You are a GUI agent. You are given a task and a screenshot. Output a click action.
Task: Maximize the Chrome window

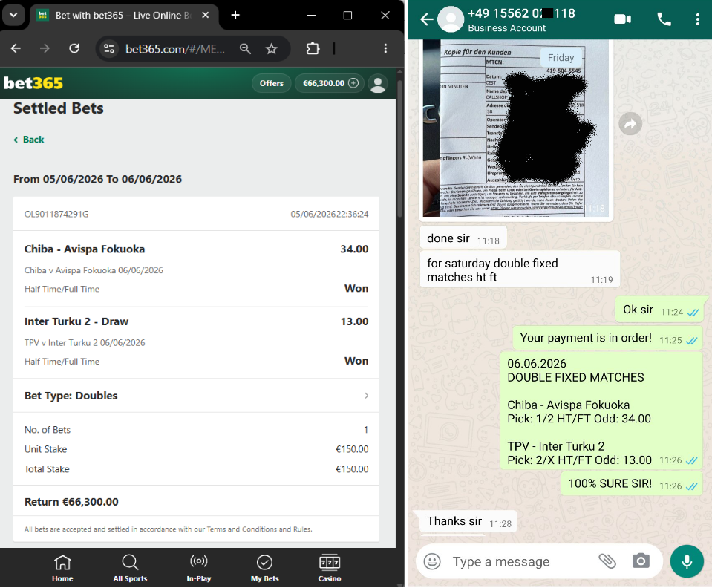tap(347, 15)
